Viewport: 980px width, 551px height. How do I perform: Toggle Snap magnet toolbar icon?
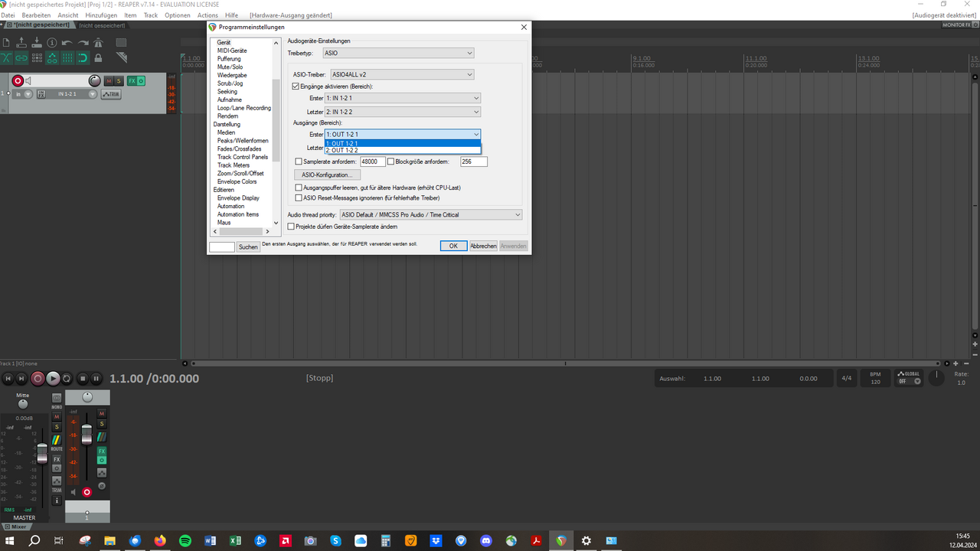[x=83, y=57]
